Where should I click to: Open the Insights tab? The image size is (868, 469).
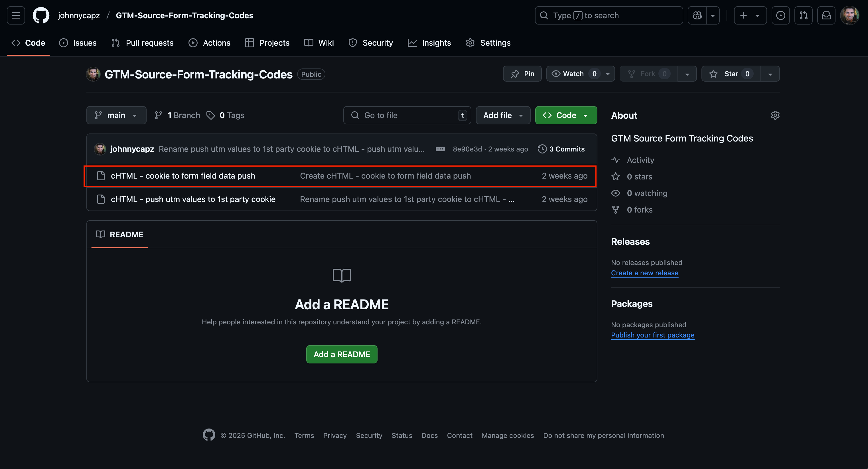point(429,43)
